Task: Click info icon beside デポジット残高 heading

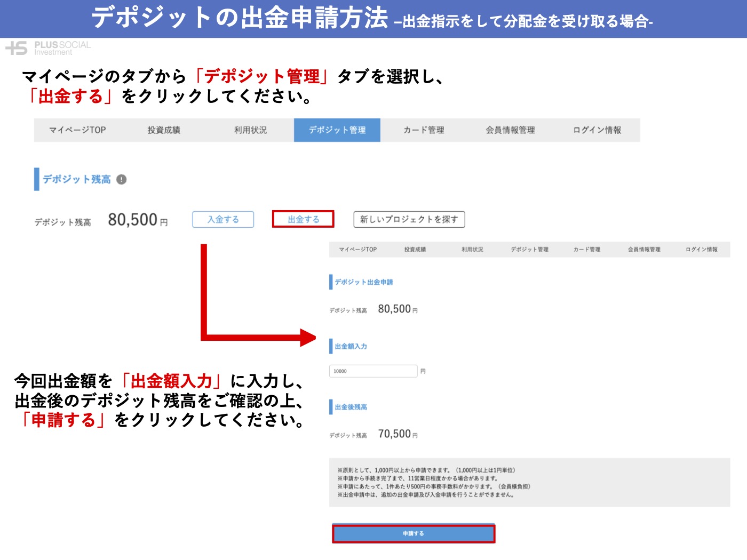Action: tap(122, 180)
